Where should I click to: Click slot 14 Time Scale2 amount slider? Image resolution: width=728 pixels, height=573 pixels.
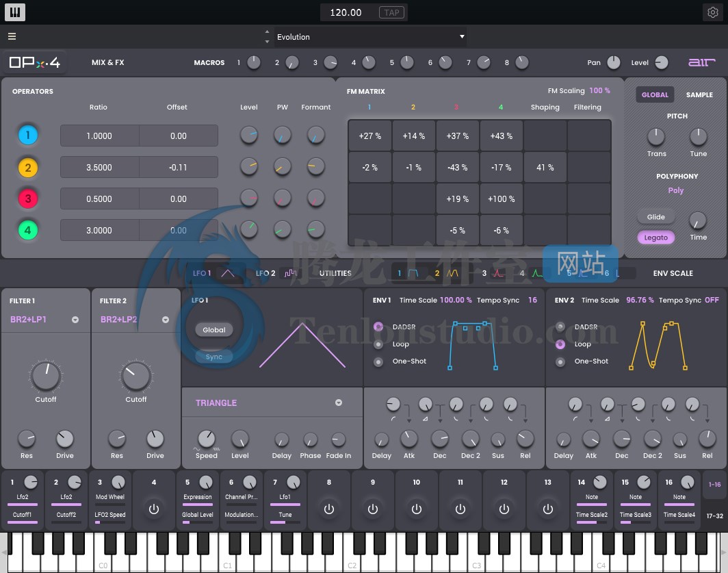[591, 522]
